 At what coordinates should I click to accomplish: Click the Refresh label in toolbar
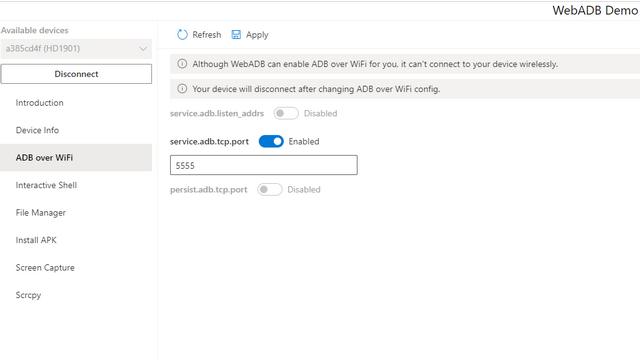(207, 35)
